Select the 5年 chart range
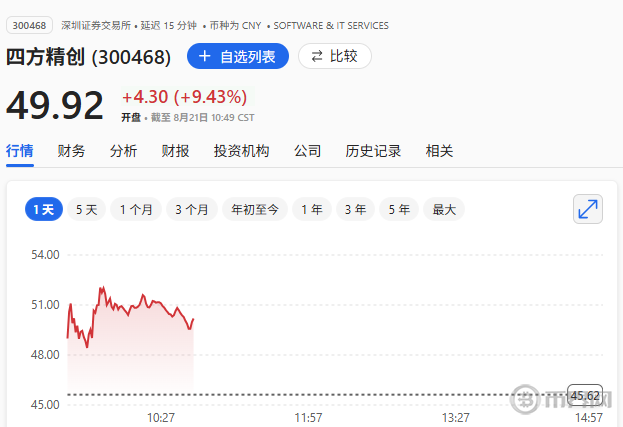 pyautogui.click(x=399, y=209)
